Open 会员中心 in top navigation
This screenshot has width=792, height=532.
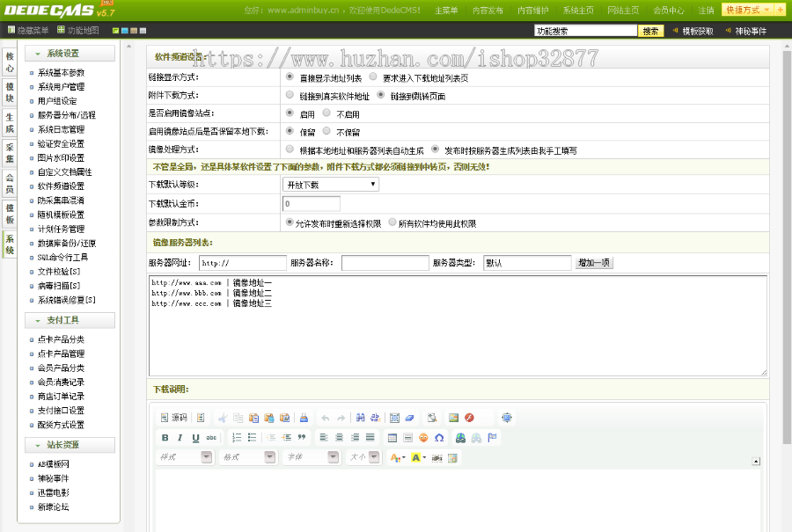tap(668, 10)
